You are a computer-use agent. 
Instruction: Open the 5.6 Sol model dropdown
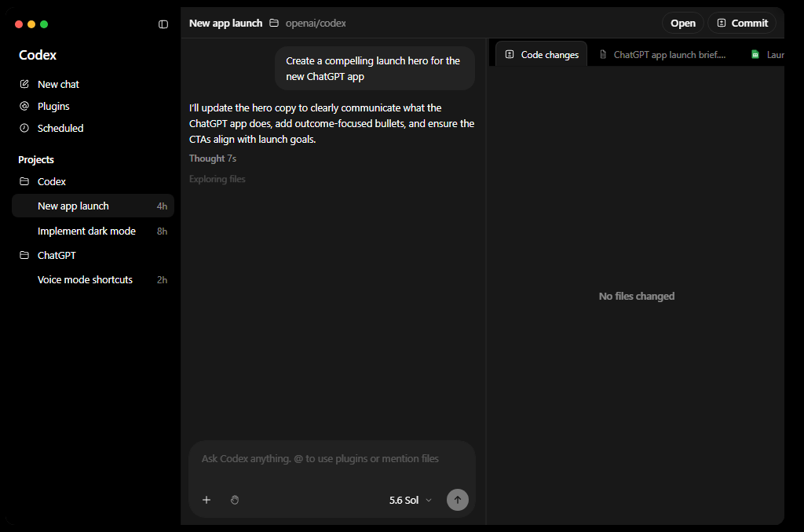[410, 501]
